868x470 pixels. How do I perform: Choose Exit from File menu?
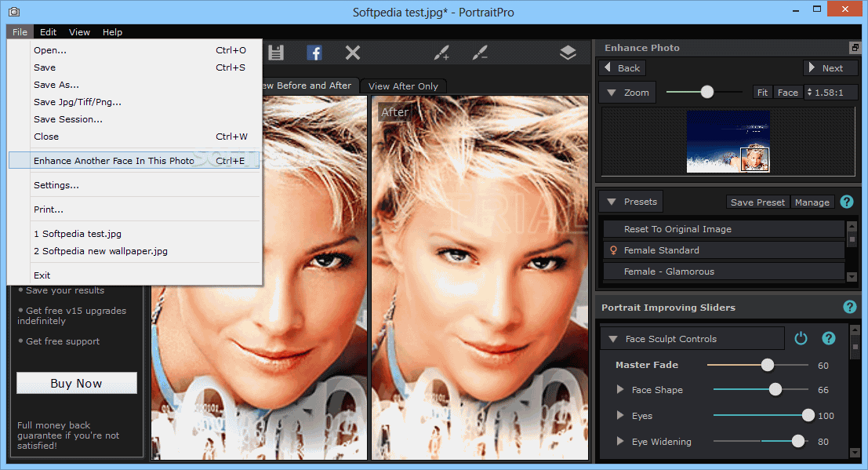135,275
